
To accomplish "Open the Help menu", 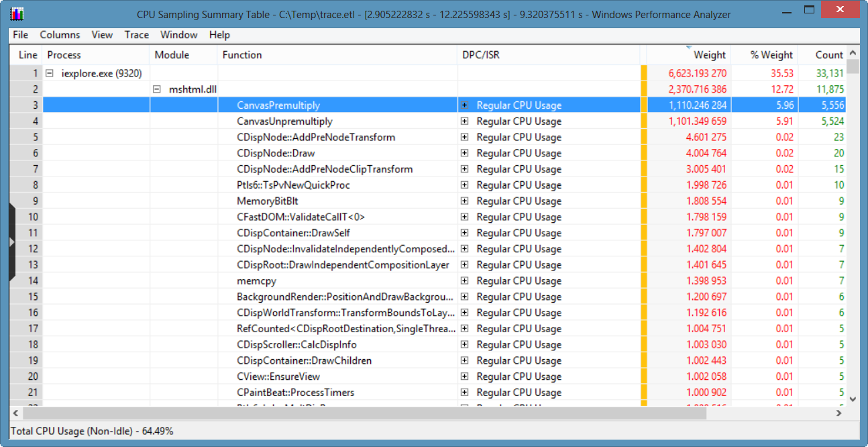I will [219, 35].
